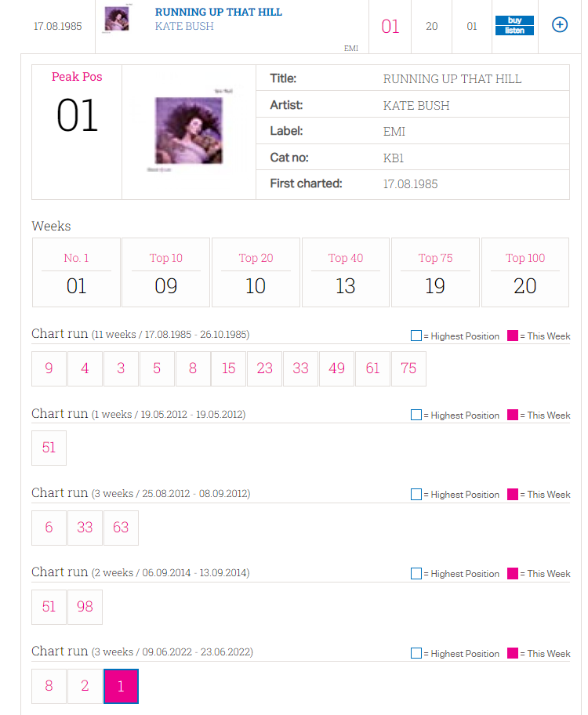Click the circled plus expand icon
The height and width of the screenshot is (715, 588).
pos(559,24)
